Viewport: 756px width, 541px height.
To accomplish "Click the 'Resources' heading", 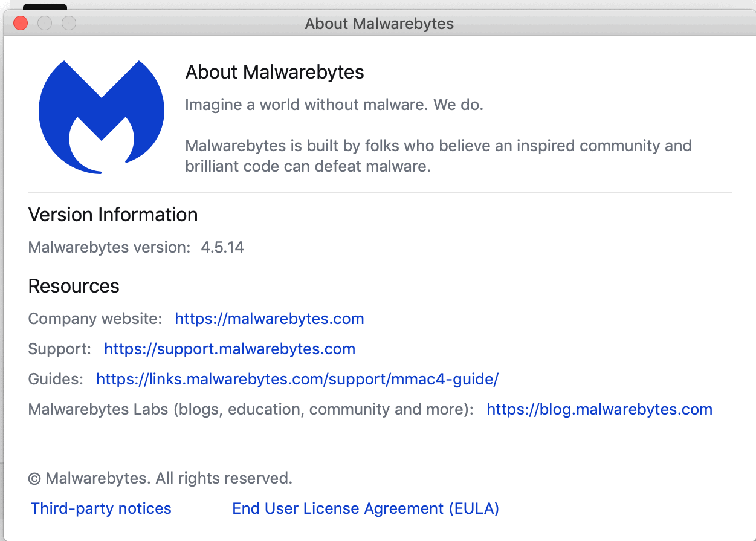I will [74, 286].
